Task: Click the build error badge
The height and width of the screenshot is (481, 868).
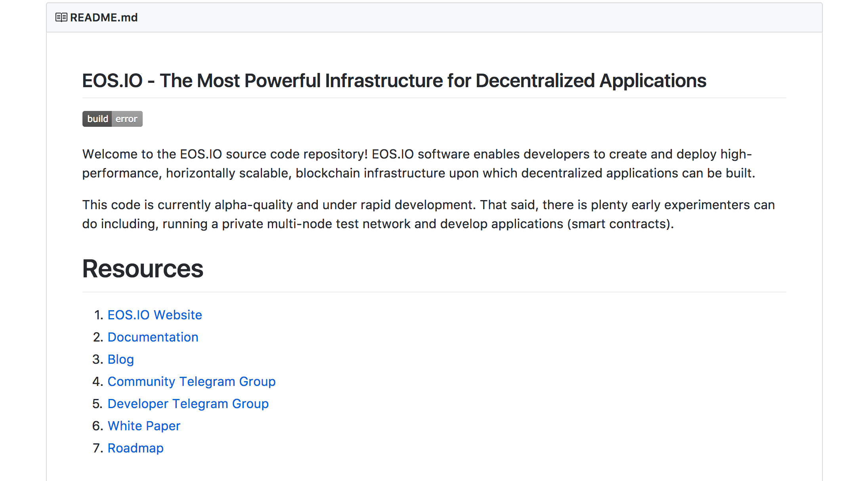Action: coord(112,119)
